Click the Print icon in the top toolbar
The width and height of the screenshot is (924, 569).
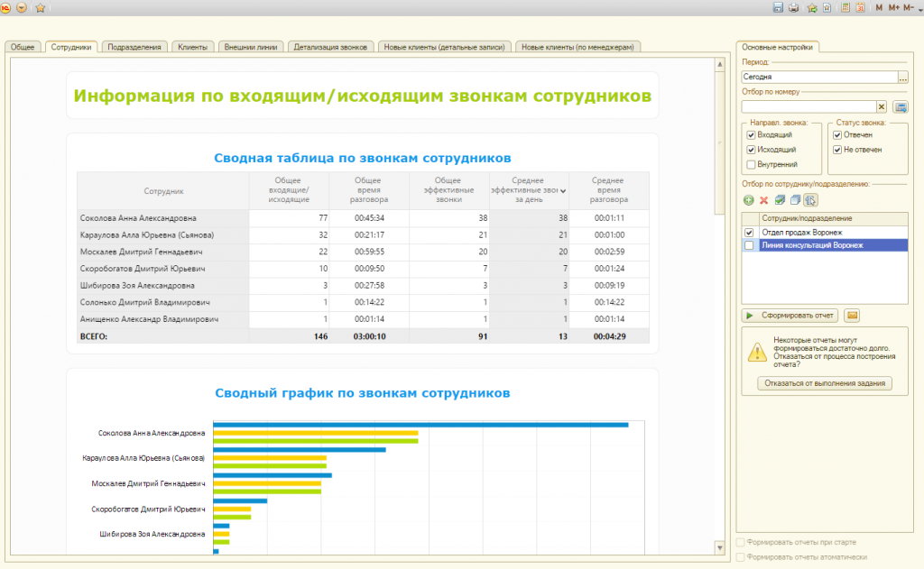tap(793, 7)
